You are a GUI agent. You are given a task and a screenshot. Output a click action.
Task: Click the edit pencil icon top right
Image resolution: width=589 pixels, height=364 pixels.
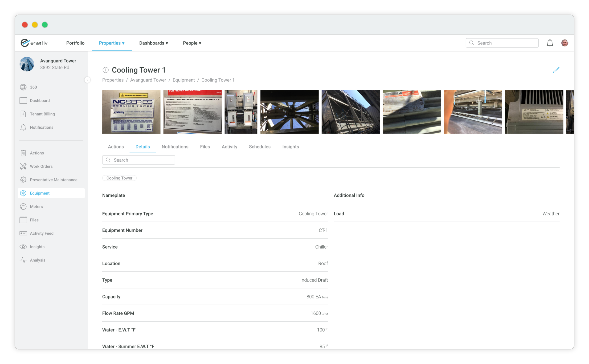click(556, 70)
